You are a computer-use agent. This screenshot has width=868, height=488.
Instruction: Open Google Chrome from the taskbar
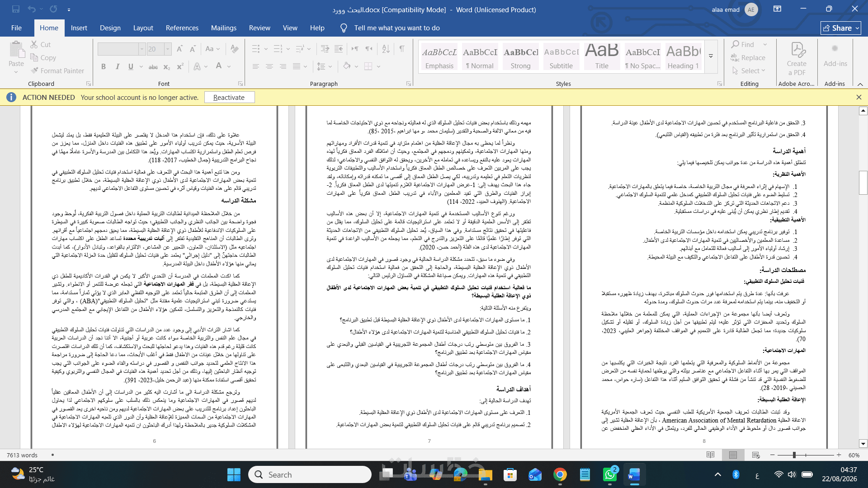click(x=560, y=474)
